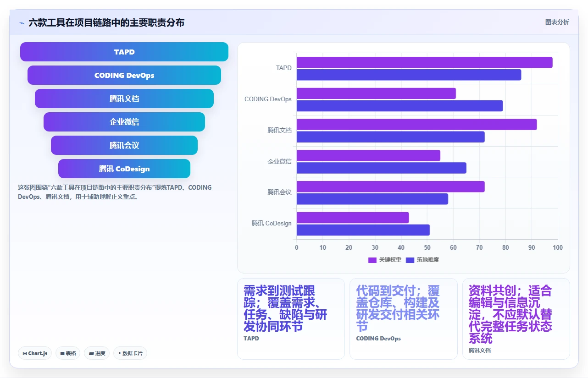Click the 进度 tag chip
588x378 pixels.
[97, 353]
